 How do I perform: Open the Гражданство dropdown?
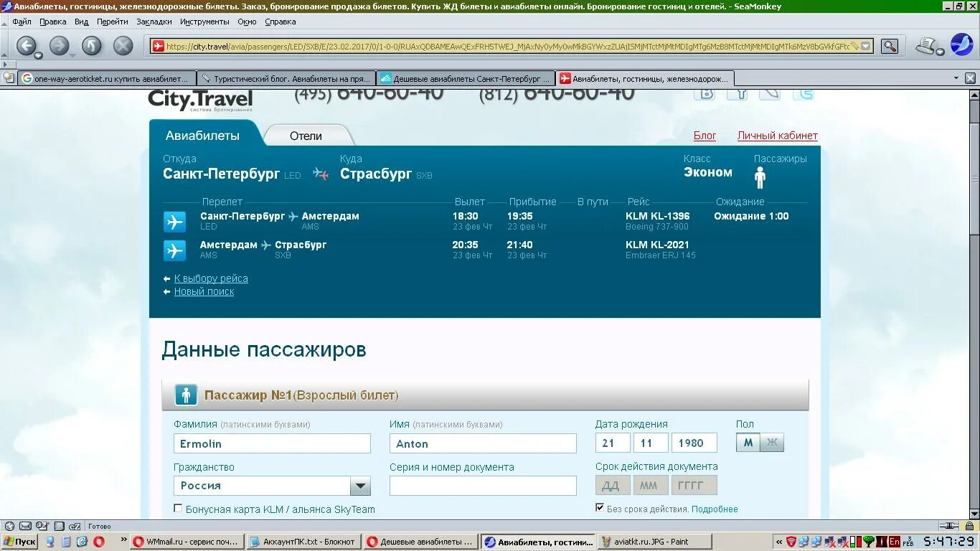click(x=360, y=486)
